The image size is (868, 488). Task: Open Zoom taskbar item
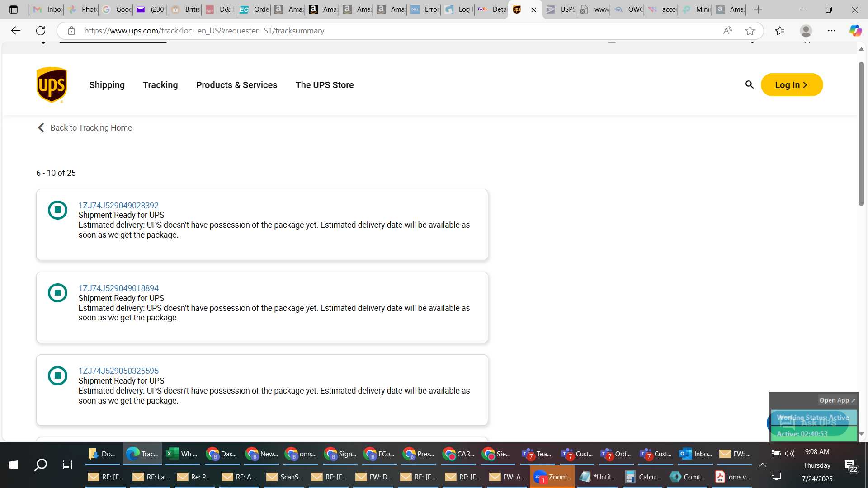pos(552,477)
